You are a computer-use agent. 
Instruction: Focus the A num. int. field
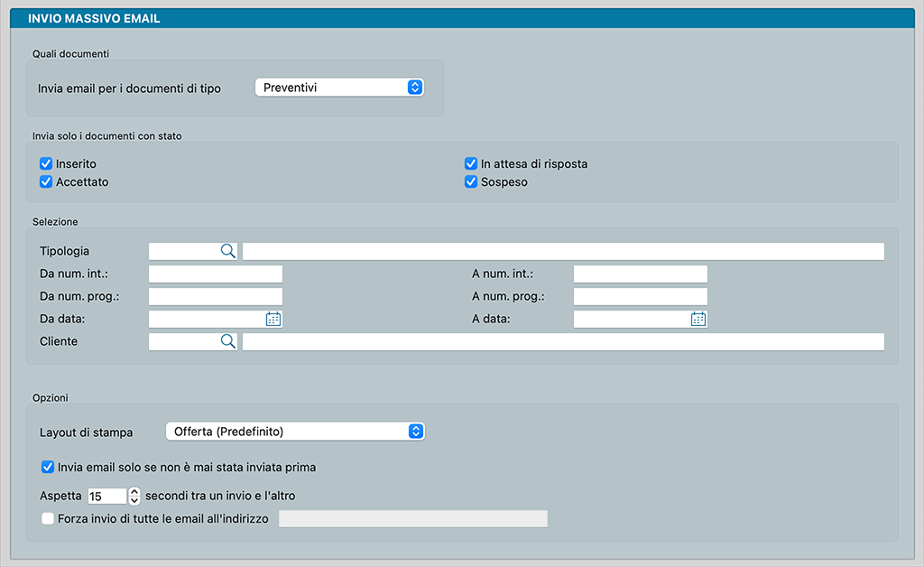tap(641, 274)
